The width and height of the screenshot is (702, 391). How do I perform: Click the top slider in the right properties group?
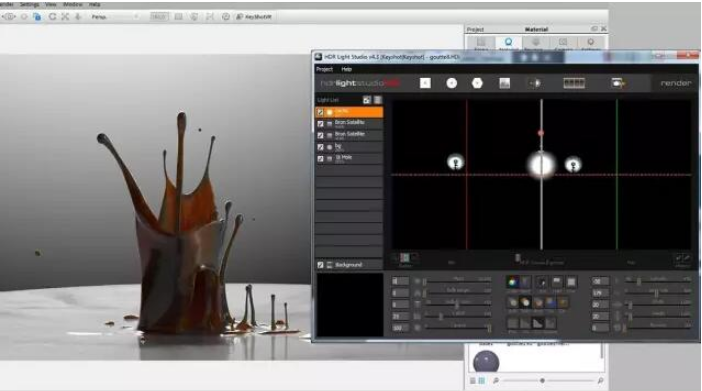pos(658,281)
